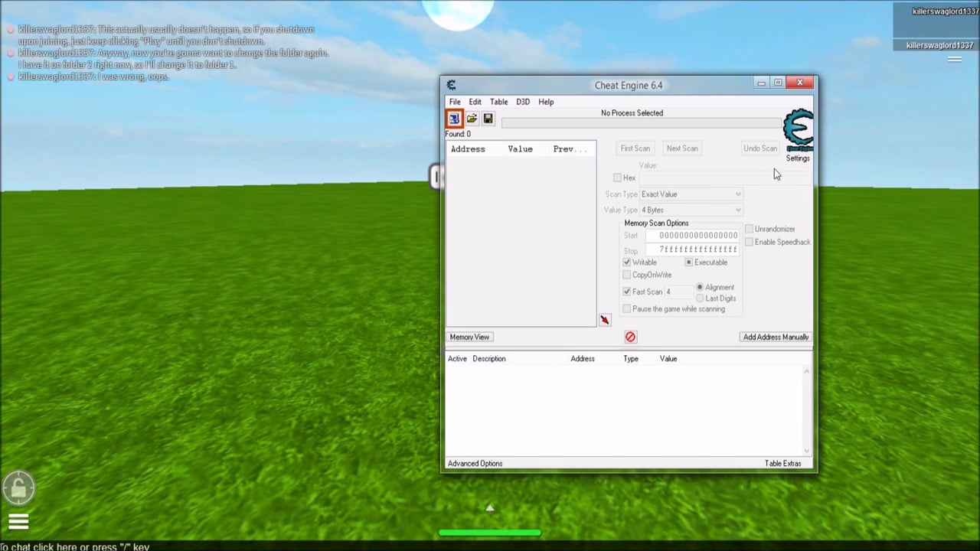This screenshot has width=980, height=551.
Task: Click killerswaglord1337 in the player list
Action: 939,46
